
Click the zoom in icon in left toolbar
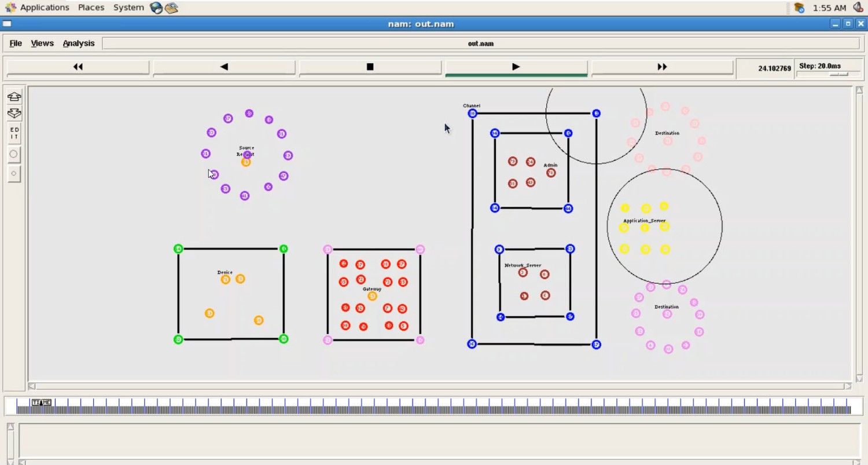tap(14, 97)
